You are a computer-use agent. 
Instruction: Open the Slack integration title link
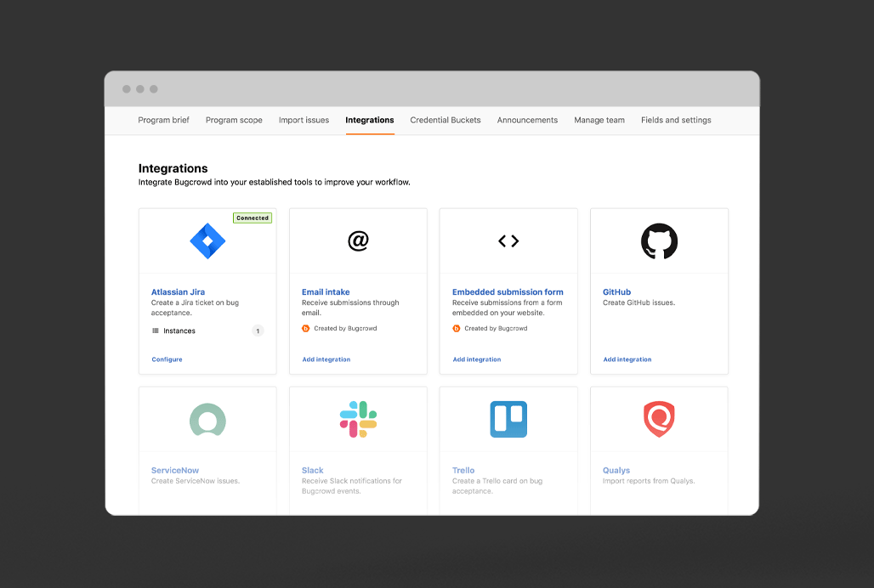(313, 470)
